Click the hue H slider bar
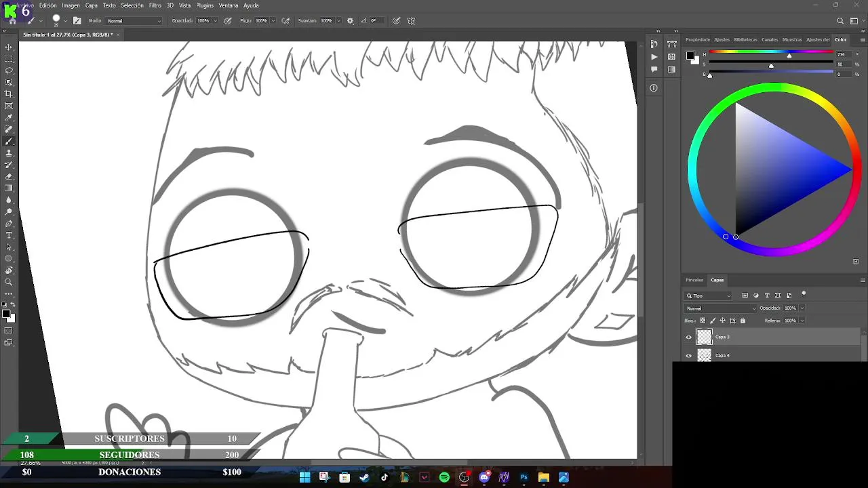This screenshot has height=488, width=868. [x=771, y=52]
